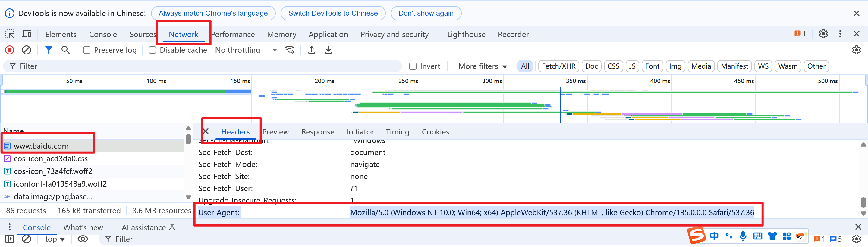Dismiss the language info bar
868x247 pixels.
coord(857,13)
